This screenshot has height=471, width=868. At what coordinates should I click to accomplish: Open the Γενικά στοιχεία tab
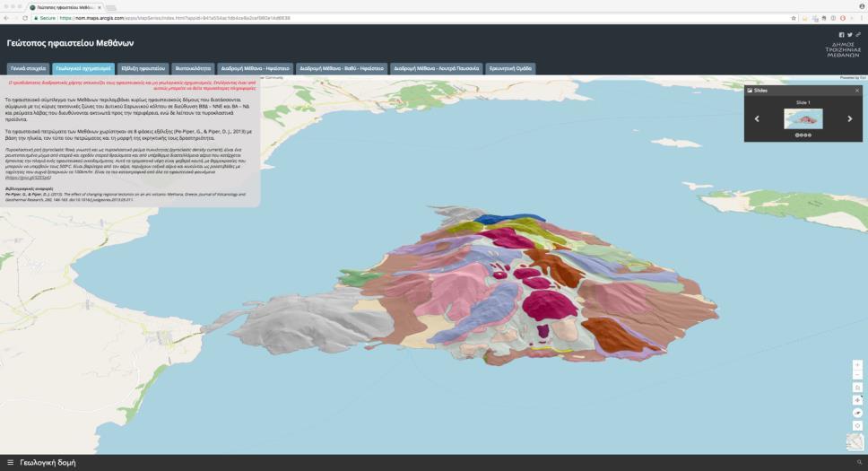pyautogui.click(x=28, y=69)
